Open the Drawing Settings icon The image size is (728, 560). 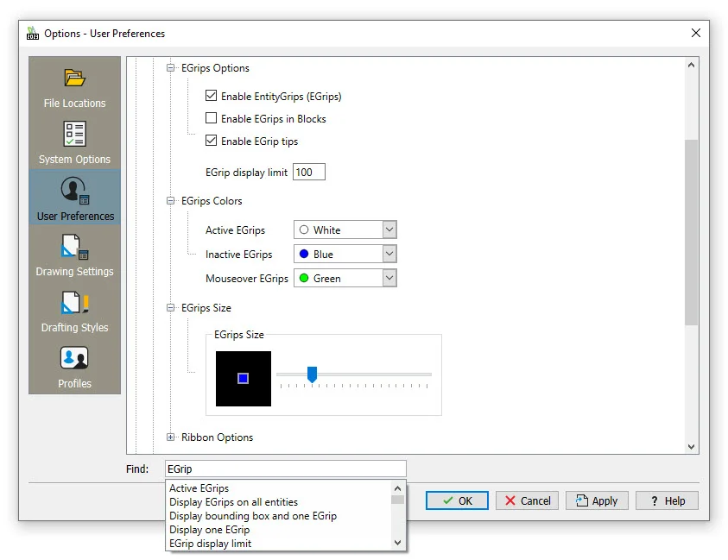74,247
